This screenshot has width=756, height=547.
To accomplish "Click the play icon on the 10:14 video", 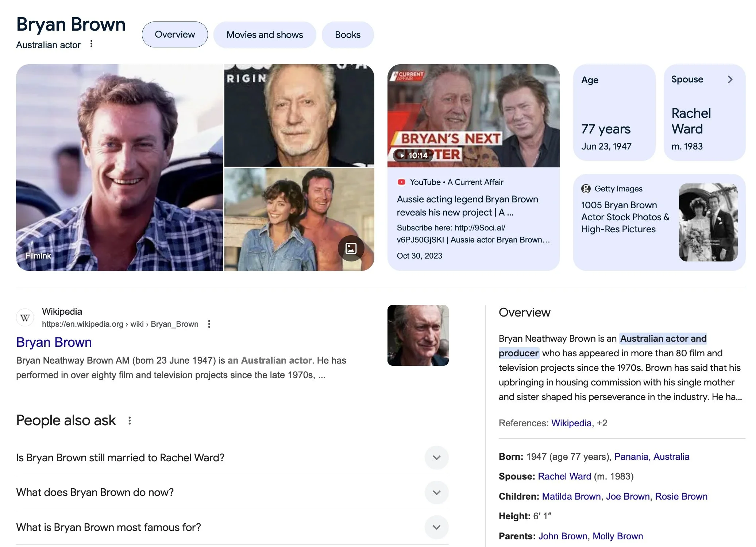I will 402,155.
